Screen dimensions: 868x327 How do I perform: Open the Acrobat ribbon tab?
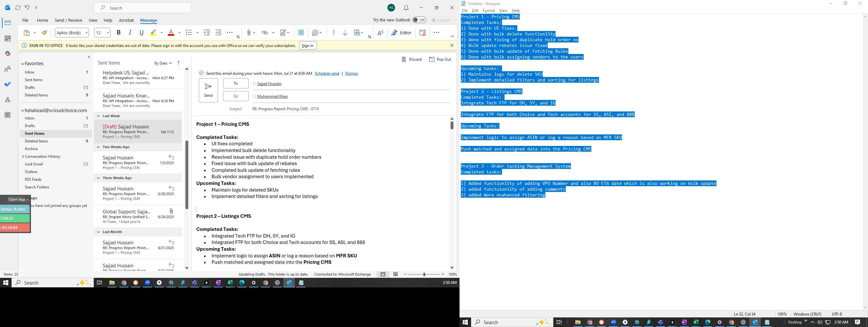[126, 20]
